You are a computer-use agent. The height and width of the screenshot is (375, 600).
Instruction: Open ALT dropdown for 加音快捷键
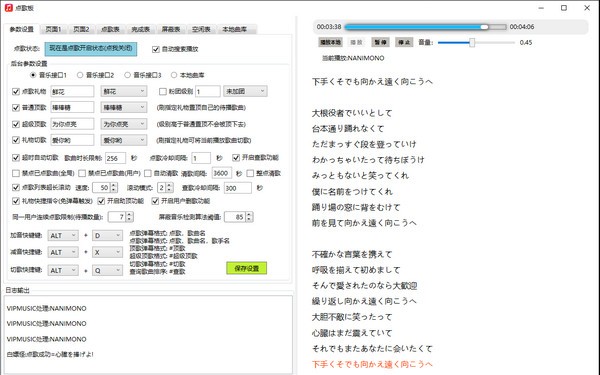(x=63, y=235)
